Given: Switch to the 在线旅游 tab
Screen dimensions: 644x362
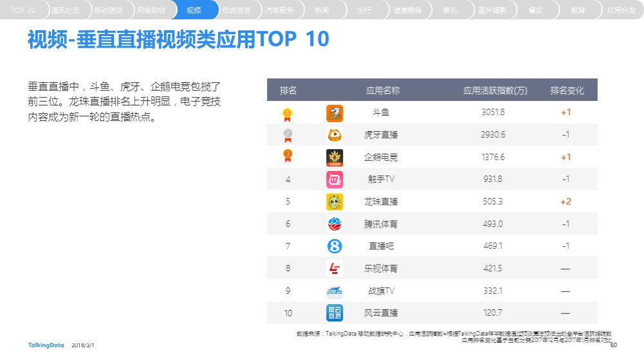Looking at the screenshot, I should click(x=237, y=10).
